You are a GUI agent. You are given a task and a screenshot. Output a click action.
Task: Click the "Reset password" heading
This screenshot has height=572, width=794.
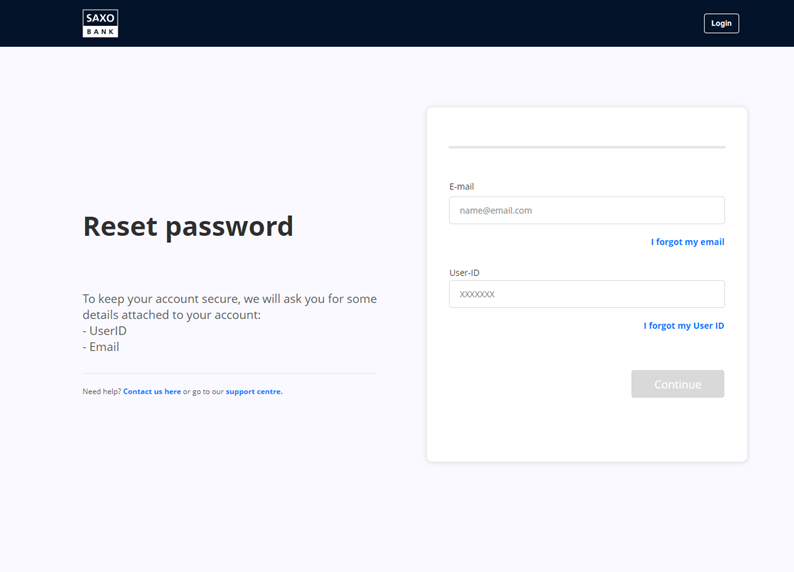click(x=188, y=226)
